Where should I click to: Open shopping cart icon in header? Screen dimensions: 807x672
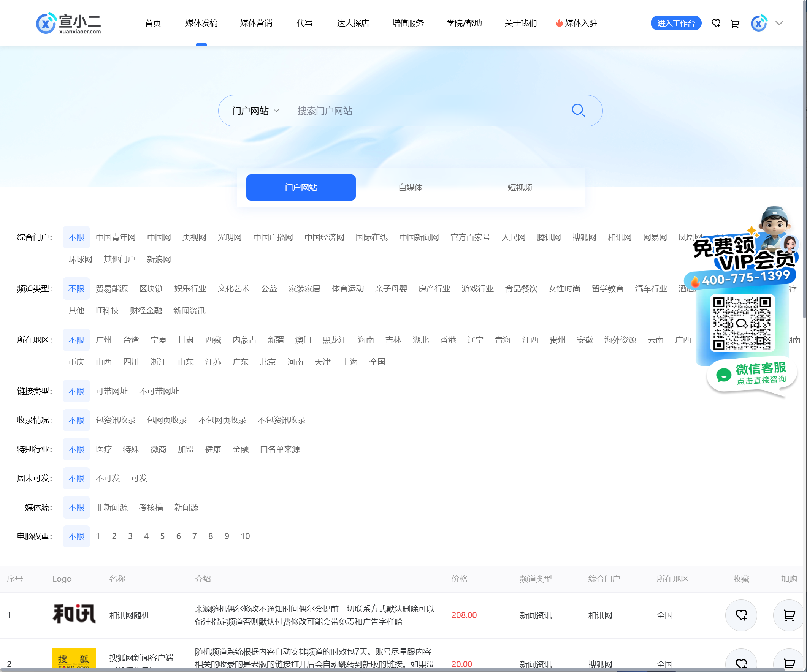[x=735, y=24]
